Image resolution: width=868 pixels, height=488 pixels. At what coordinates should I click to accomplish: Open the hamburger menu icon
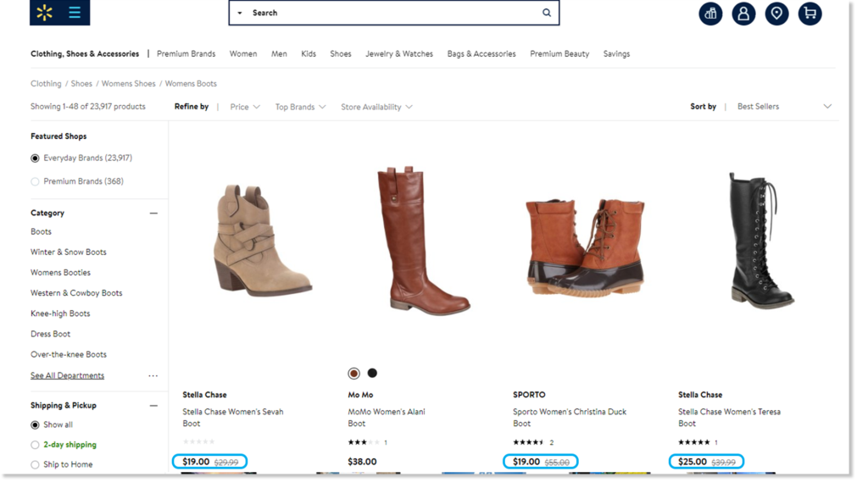click(75, 12)
